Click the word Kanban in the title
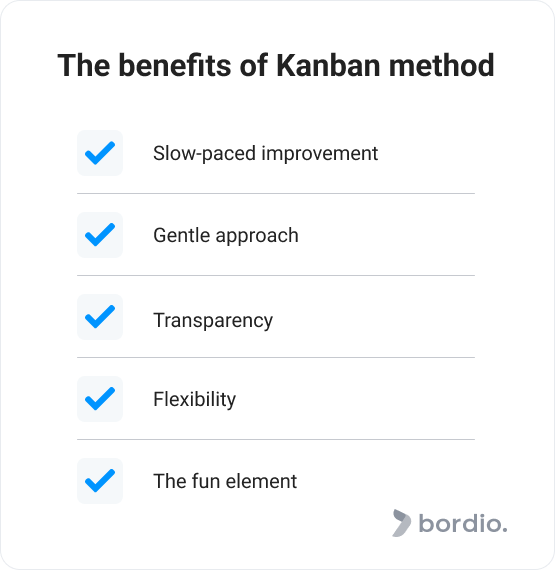The height and width of the screenshot is (570, 555). coord(329,65)
